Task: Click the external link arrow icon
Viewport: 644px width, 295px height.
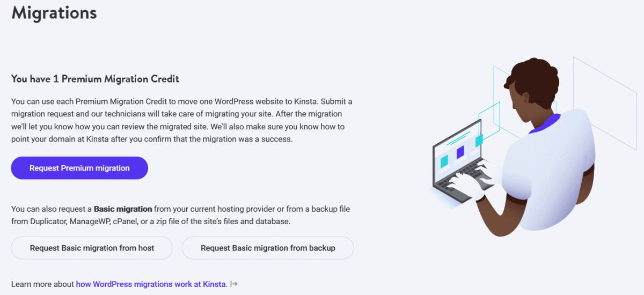Action: click(234, 284)
